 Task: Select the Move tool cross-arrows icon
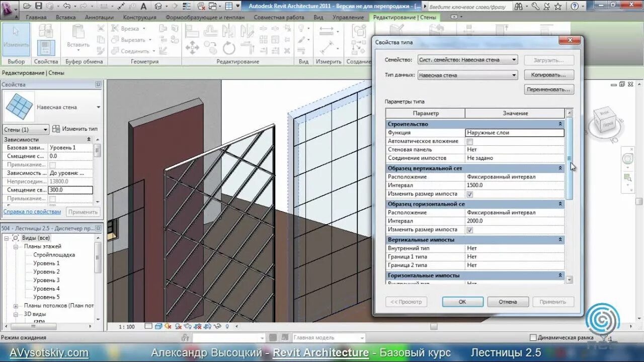[192, 48]
